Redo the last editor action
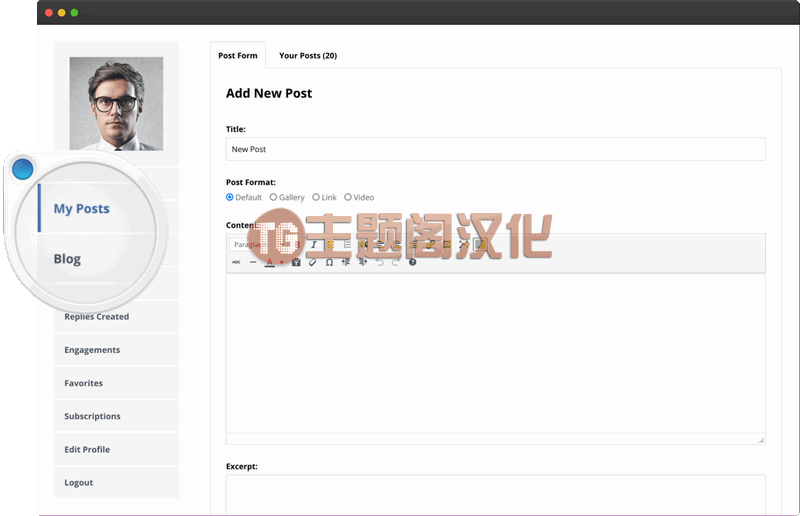The image size is (800, 516). coord(395,262)
